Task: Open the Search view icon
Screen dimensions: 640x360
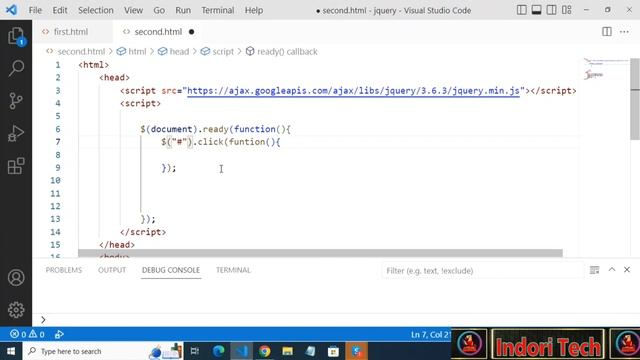Action: coord(16,68)
